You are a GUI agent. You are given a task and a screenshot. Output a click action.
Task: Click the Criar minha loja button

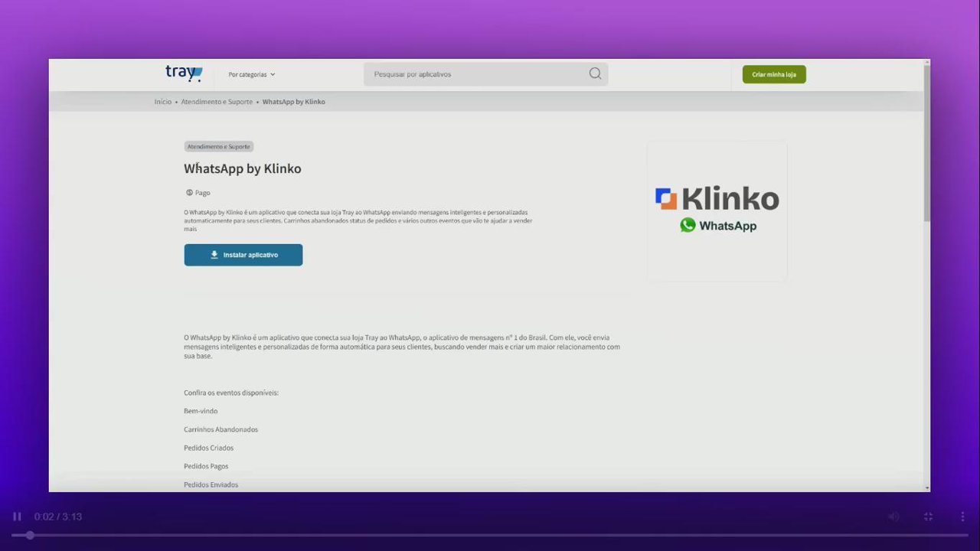coord(774,74)
